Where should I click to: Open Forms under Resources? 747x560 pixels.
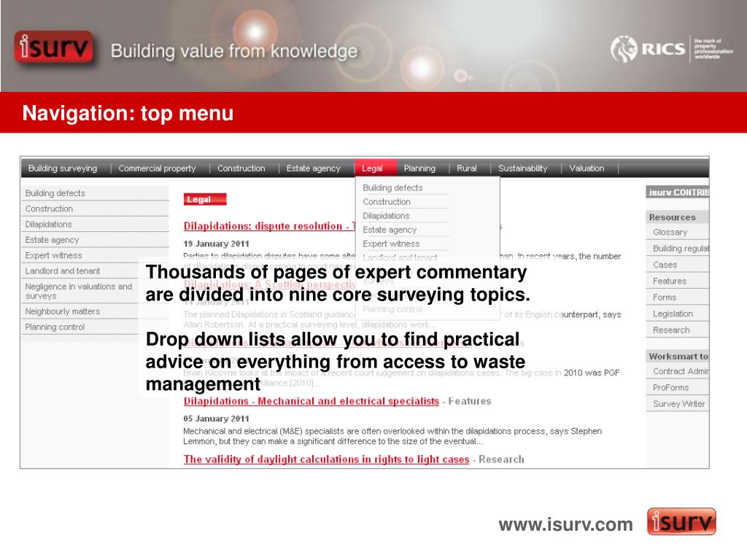pyautogui.click(x=678, y=297)
